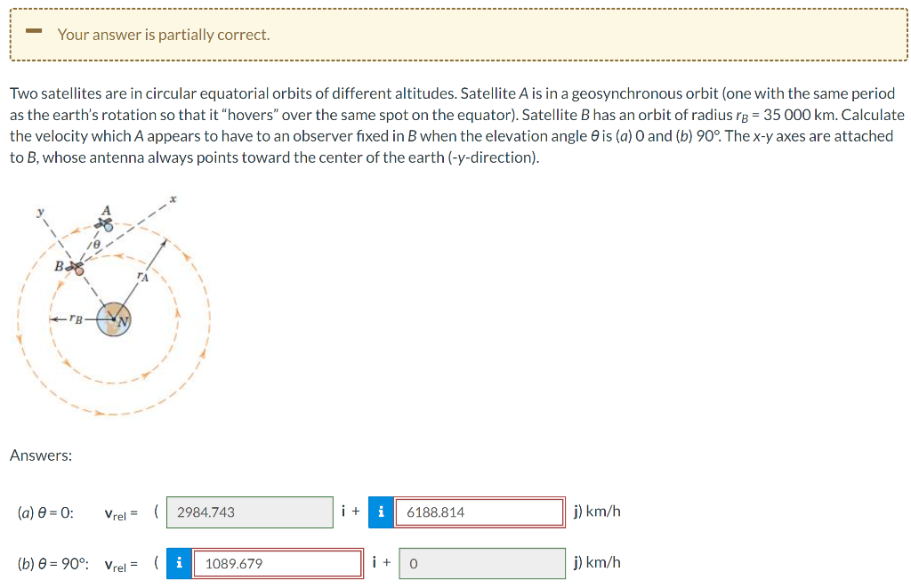Viewport: 911px width, 588px height.
Task: Click the dash icon in the warning banner
Action: click(32, 30)
